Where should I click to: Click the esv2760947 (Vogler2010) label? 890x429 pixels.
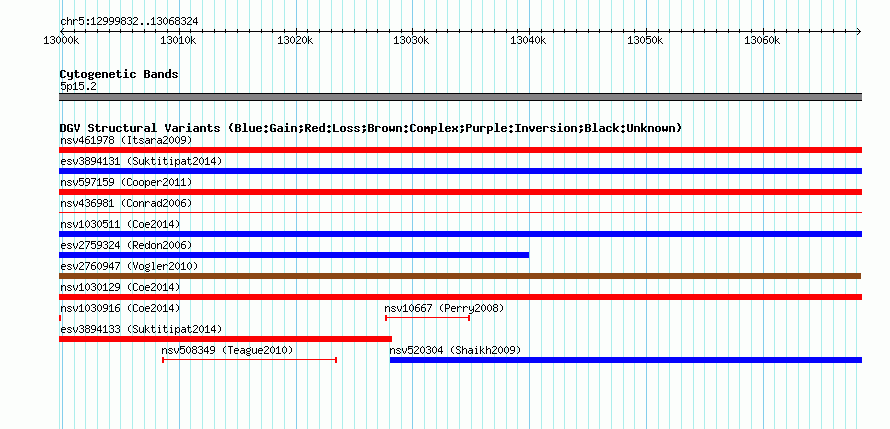coord(129,266)
